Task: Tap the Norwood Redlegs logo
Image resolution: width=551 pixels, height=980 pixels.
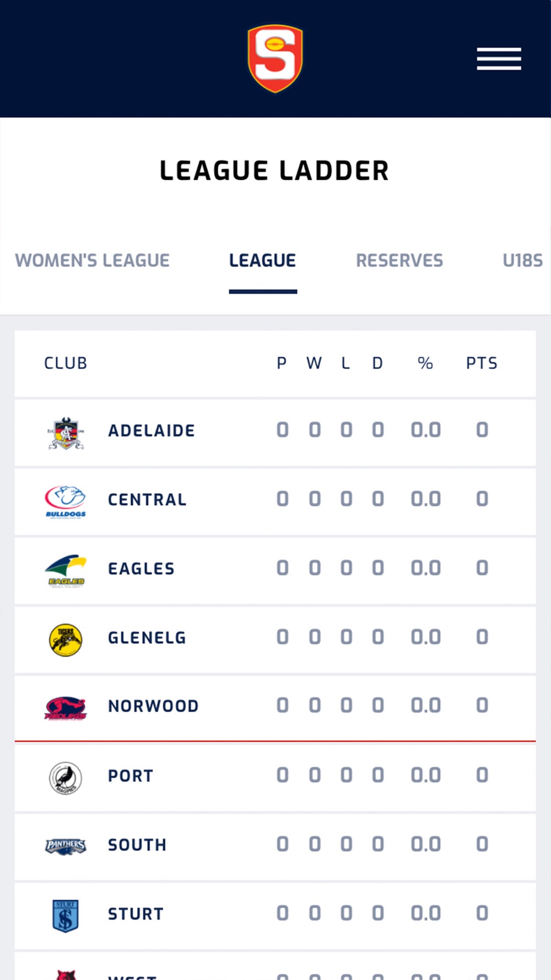Action: (66, 708)
